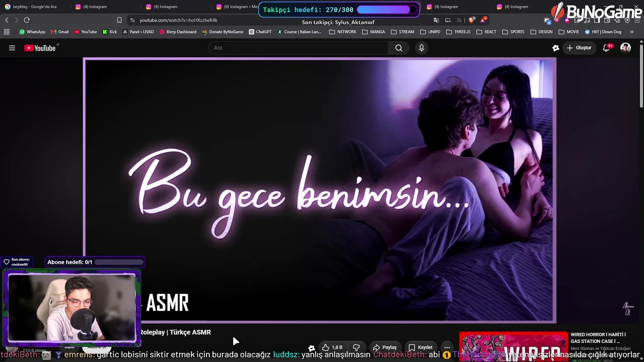This screenshot has height=362, width=644.
Task: Open the YouTube account avatar menu
Action: tap(625, 48)
